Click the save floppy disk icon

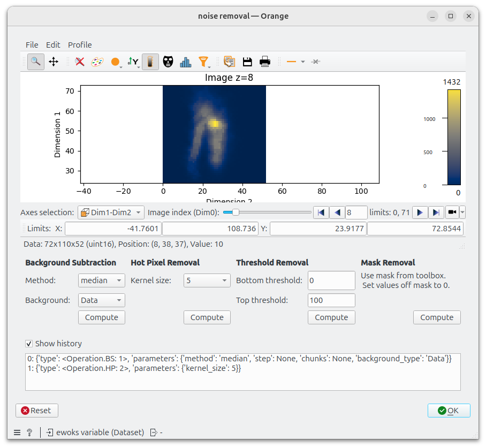(x=247, y=62)
